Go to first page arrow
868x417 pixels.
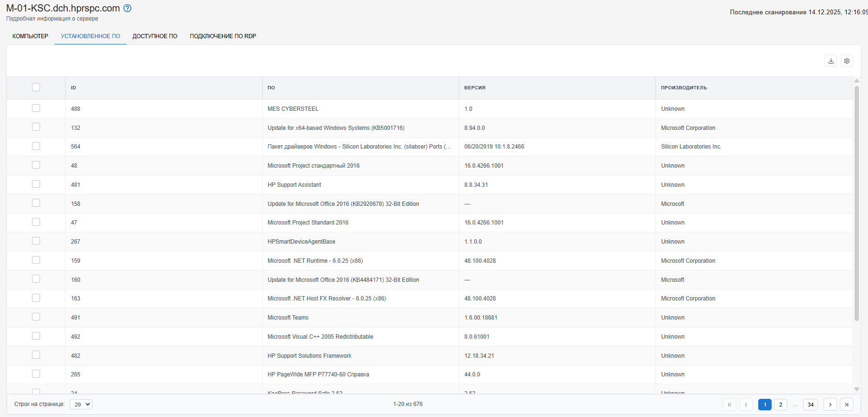point(730,405)
